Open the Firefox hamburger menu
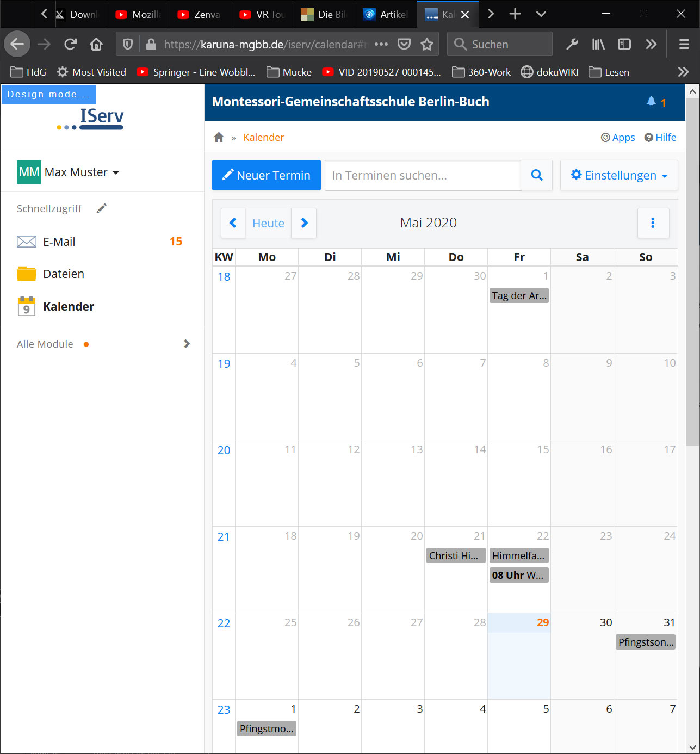Viewport: 700px width, 754px height. pos(684,44)
